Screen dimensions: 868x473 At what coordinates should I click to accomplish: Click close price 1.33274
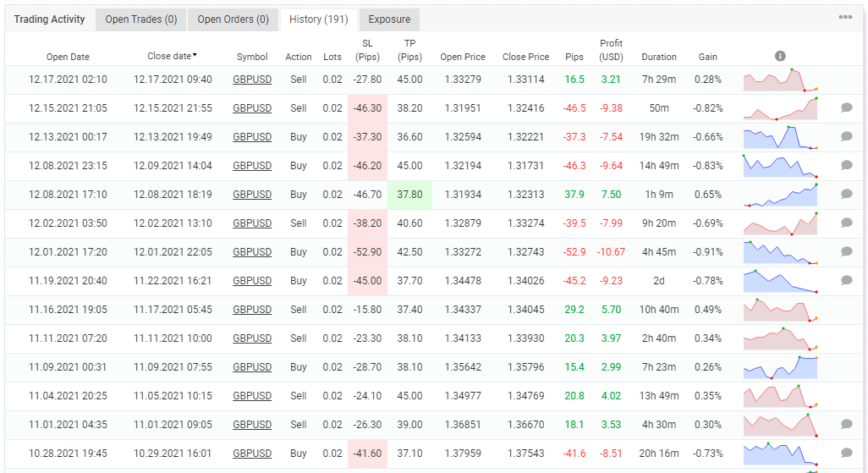(x=526, y=223)
